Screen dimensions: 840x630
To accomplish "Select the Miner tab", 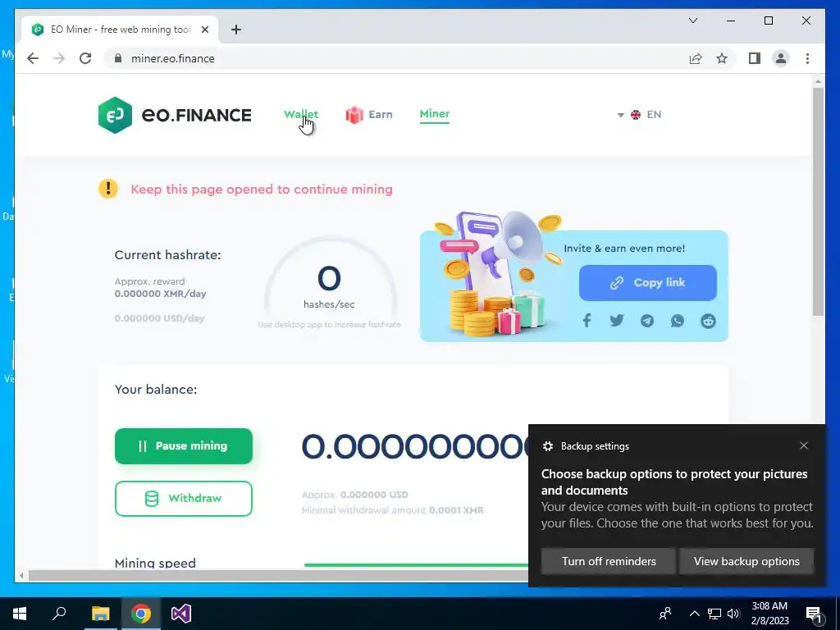I will point(435,114).
